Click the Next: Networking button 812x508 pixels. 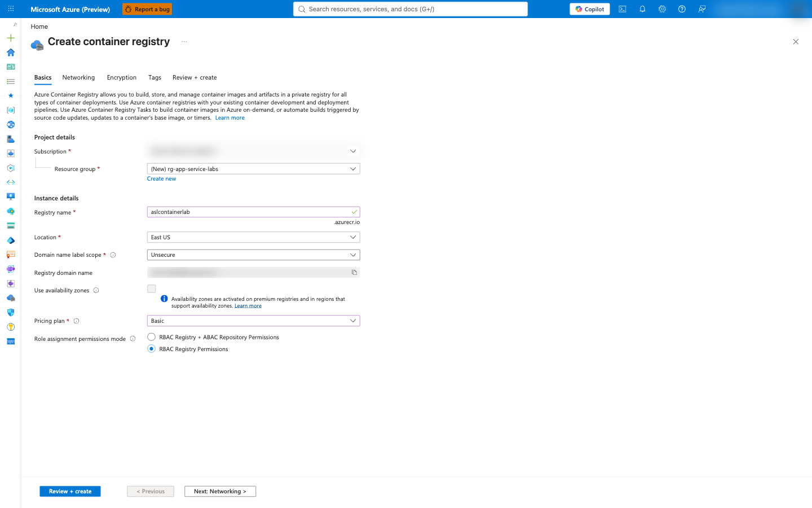click(220, 492)
